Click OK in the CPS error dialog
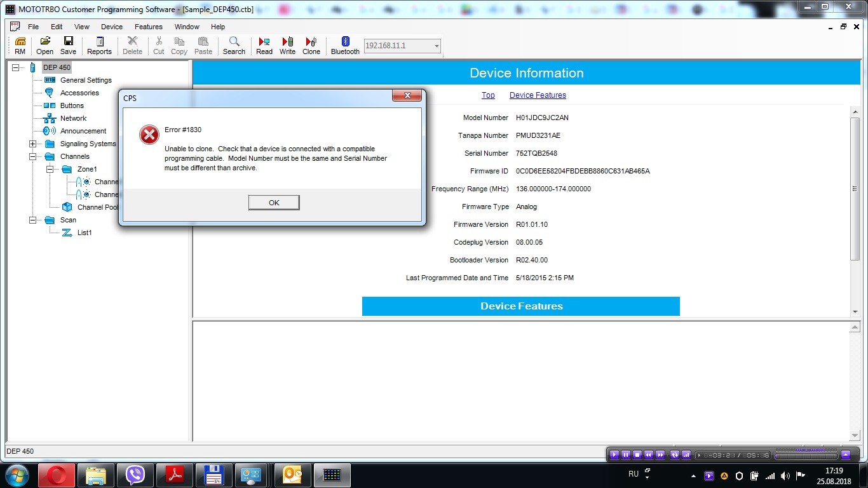Image resolution: width=868 pixels, height=488 pixels. (x=274, y=202)
